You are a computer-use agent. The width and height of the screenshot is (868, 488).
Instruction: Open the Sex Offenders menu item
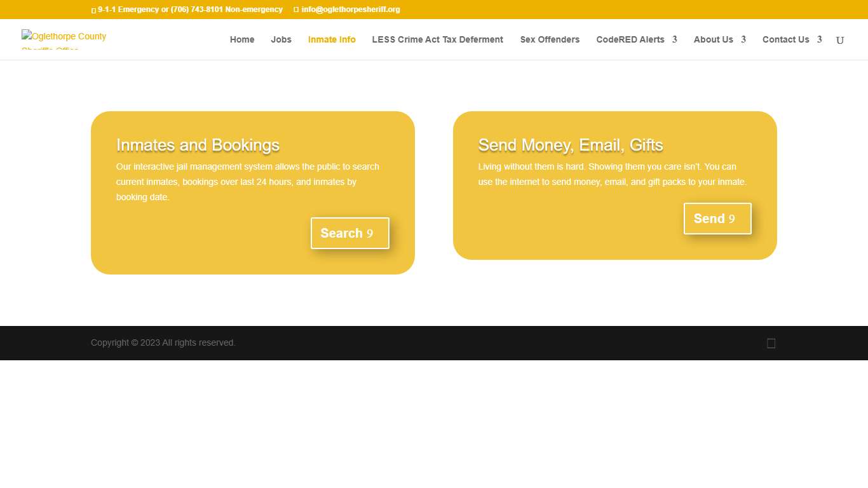[550, 39]
